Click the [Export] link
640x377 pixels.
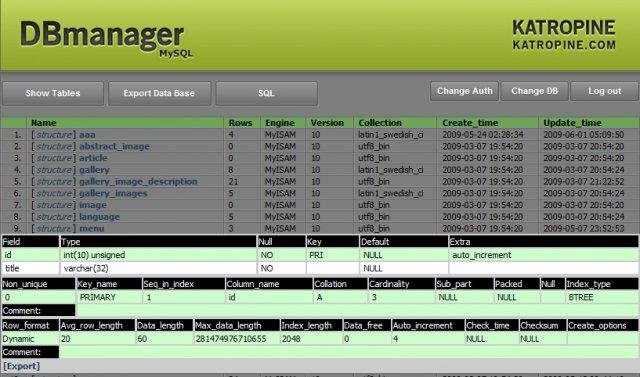click(x=22, y=366)
